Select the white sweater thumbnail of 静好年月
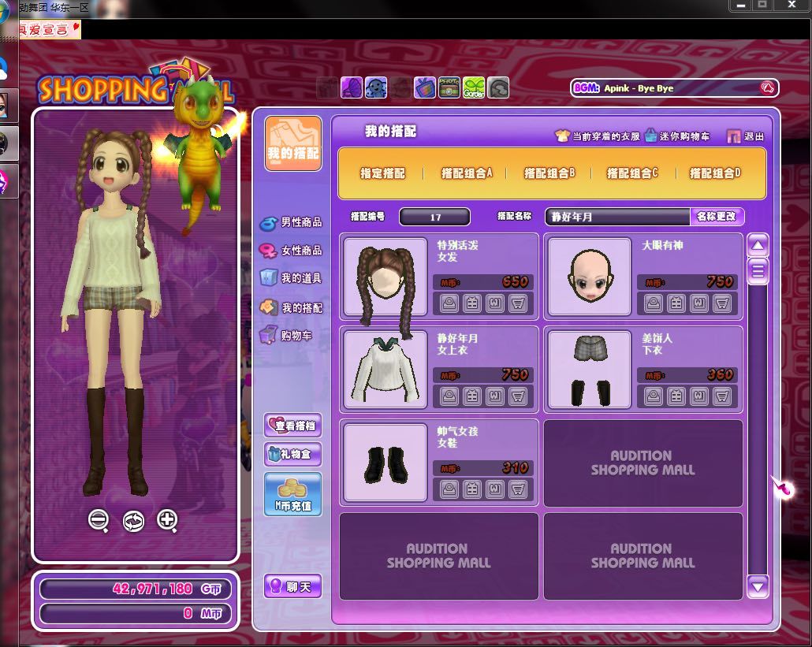The height and width of the screenshot is (647, 812). [x=386, y=370]
